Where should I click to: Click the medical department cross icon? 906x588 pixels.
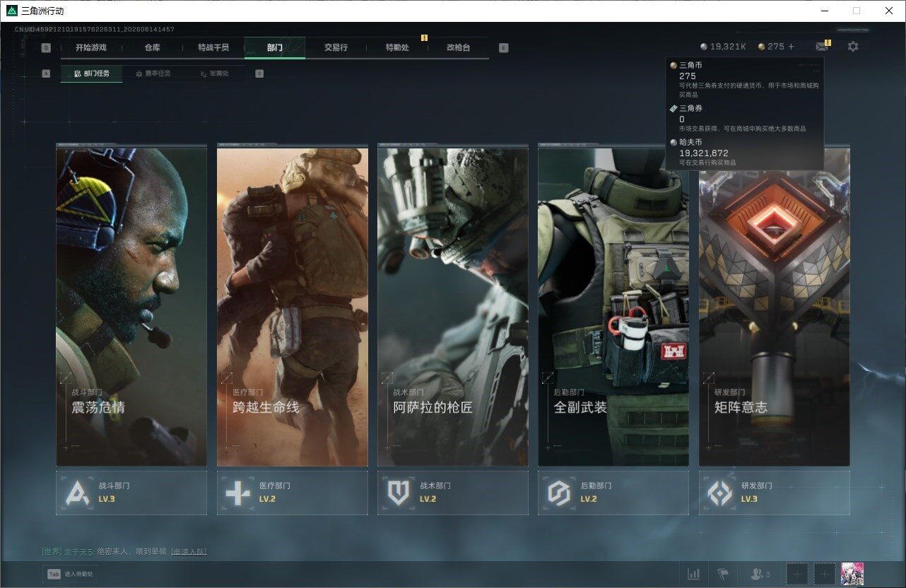coord(237,493)
